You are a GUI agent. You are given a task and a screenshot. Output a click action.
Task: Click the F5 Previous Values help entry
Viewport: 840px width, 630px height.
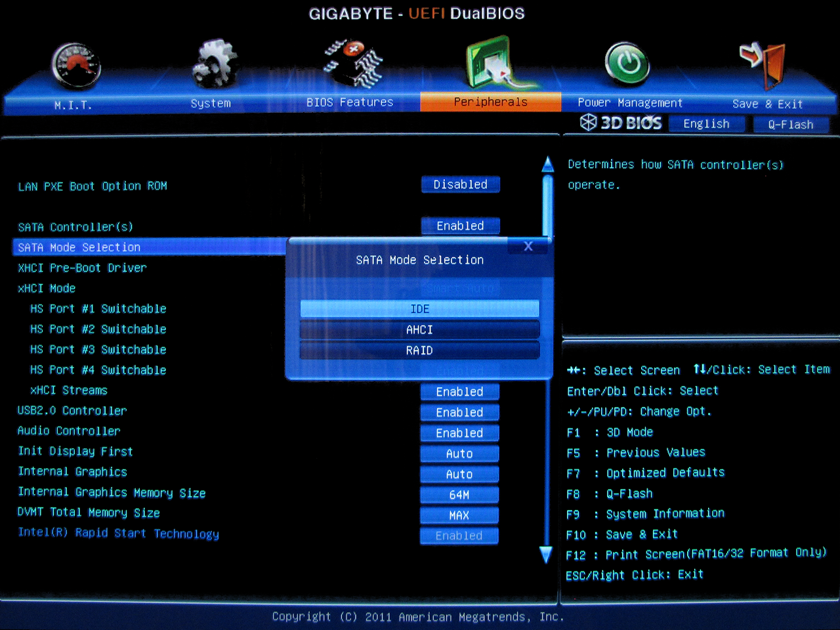[636, 452]
